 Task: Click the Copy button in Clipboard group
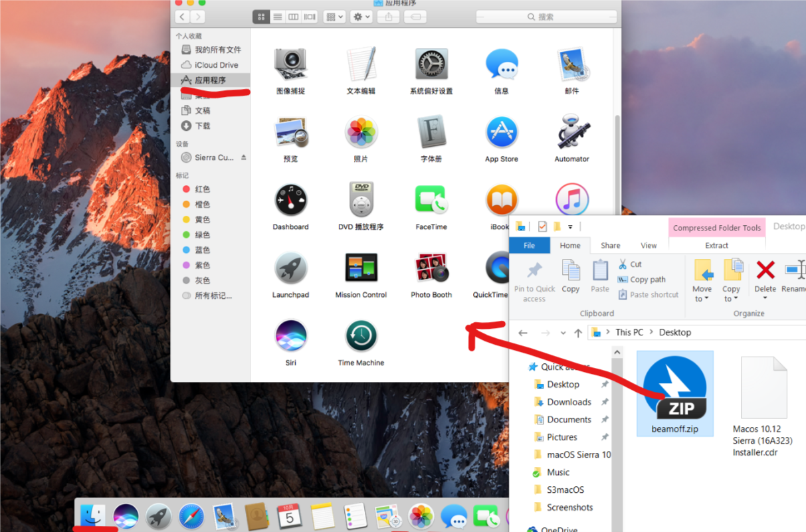(571, 276)
